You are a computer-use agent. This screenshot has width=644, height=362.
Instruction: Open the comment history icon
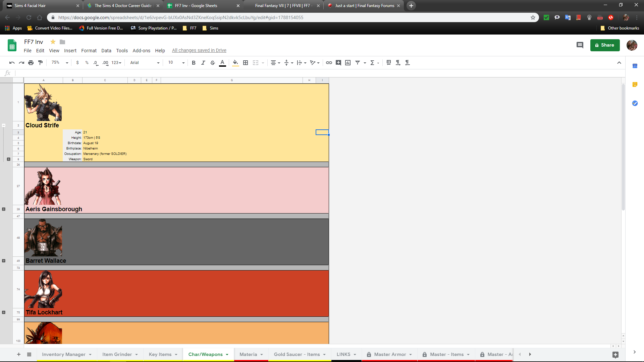coord(580,45)
